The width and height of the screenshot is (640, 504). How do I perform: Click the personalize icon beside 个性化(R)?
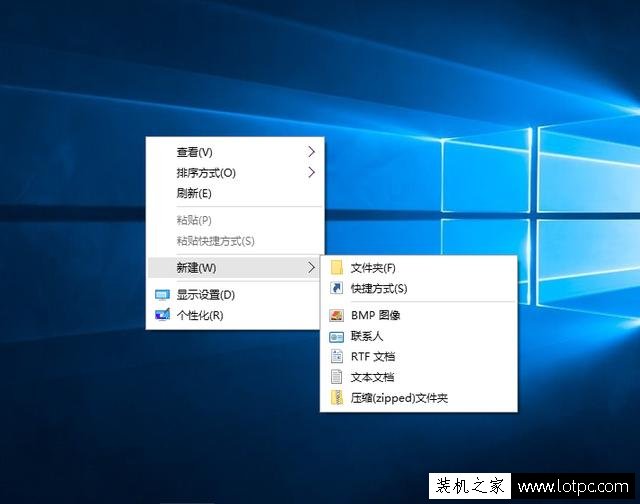pos(162,315)
